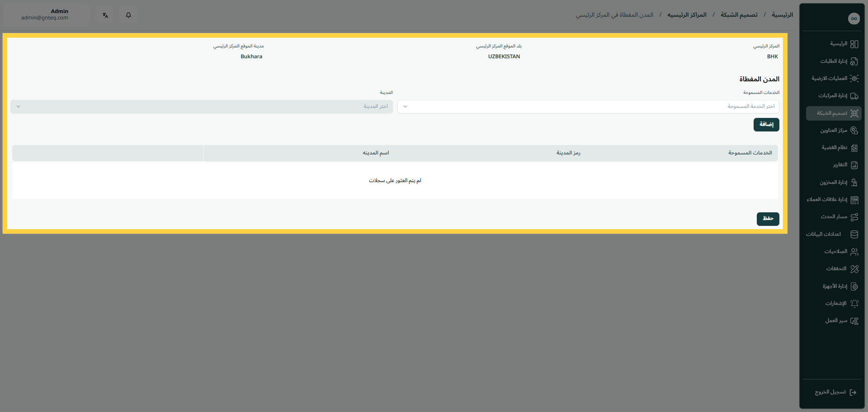This screenshot has width=868, height=412.
Task: Click the app logo at sidebar top
Action: pyautogui.click(x=854, y=19)
